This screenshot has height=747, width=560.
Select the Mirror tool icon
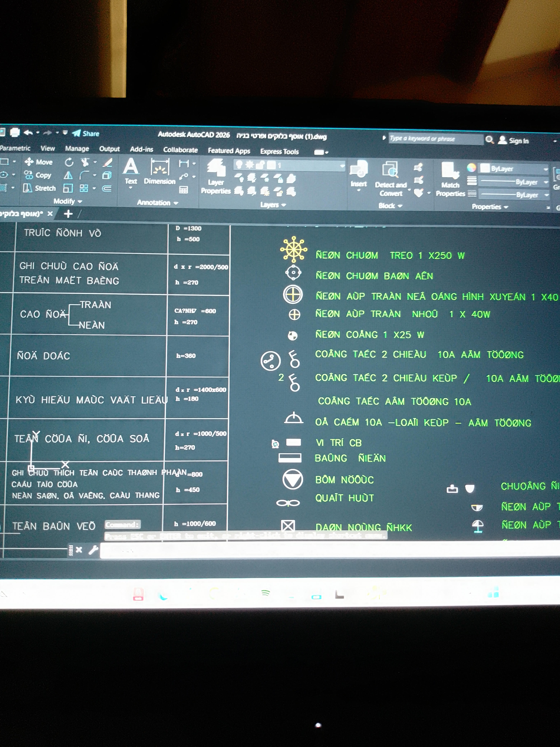point(68,175)
